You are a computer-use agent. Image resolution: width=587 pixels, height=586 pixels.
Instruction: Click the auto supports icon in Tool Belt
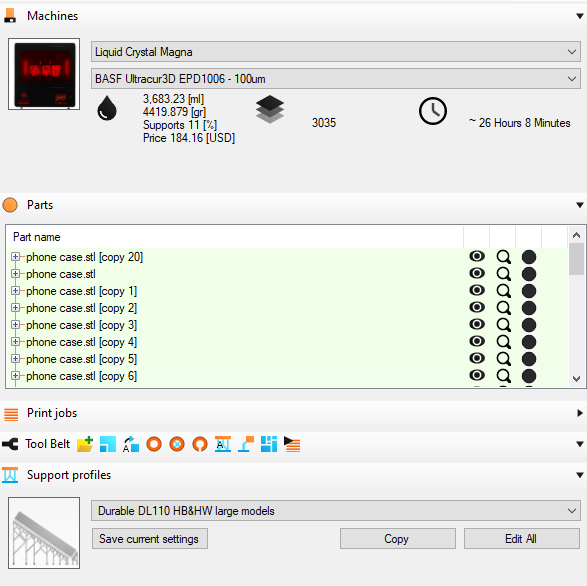223,444
